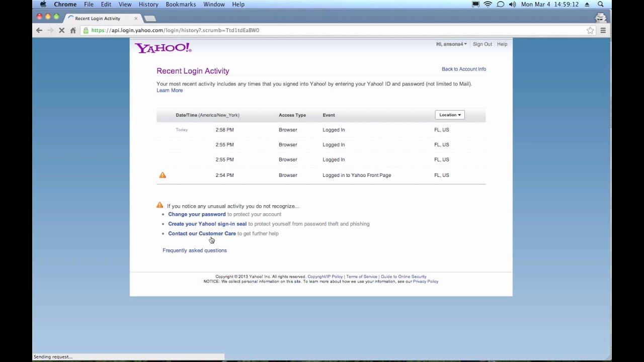This screenshot has height=362, width=644.
Task: Click the Today label in first row
Action: [x=182, y=130]
